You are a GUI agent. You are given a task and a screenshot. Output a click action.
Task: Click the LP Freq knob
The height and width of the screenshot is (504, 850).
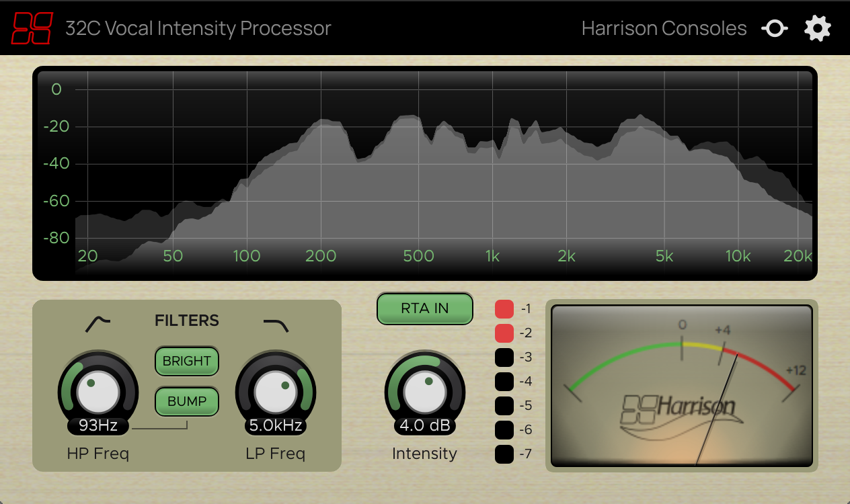coord(275,392)
